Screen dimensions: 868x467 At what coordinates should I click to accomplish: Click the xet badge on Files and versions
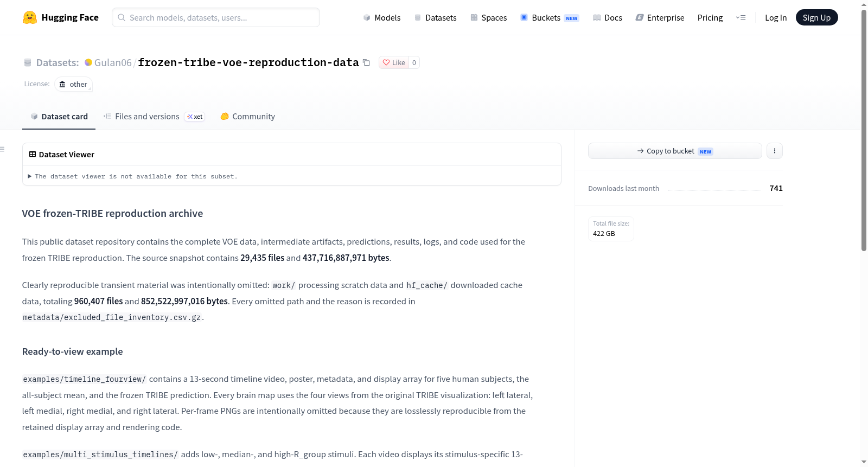pos(195,117)
